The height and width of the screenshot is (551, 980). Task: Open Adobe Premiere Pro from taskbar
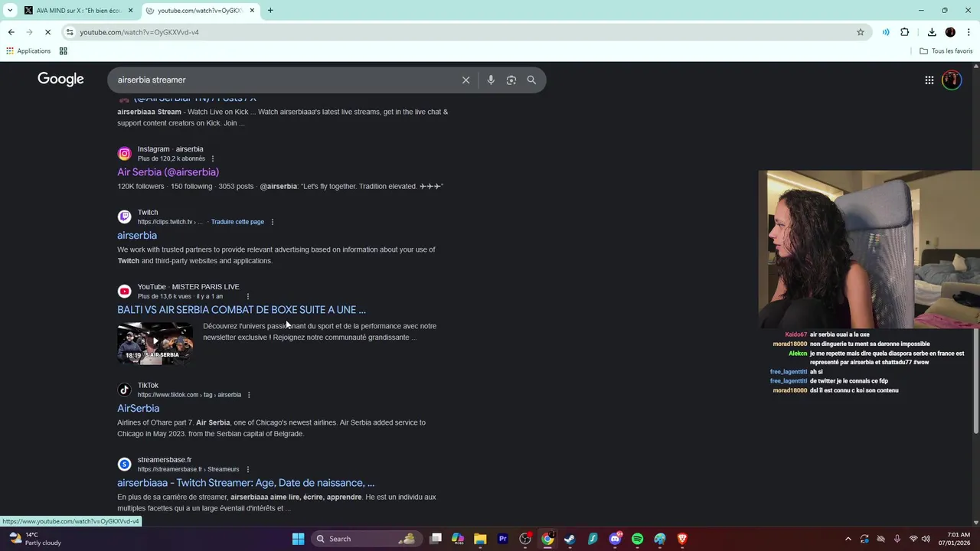point(503,539)
